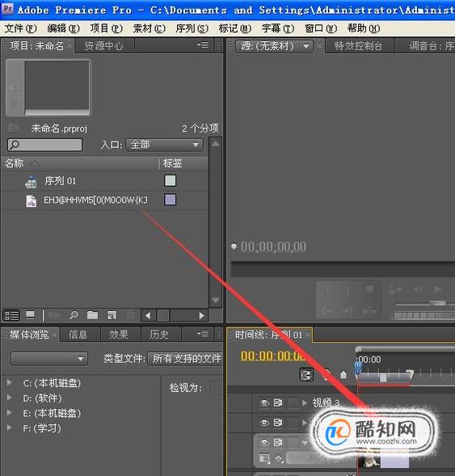
Task: Open the 编辑(E) menu
Action: [63, 28]
